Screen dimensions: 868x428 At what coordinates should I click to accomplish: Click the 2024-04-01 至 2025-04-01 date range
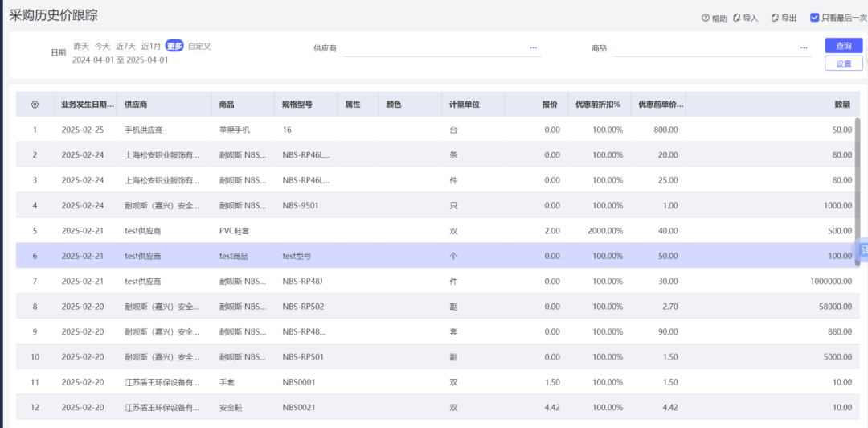(121, 60)
